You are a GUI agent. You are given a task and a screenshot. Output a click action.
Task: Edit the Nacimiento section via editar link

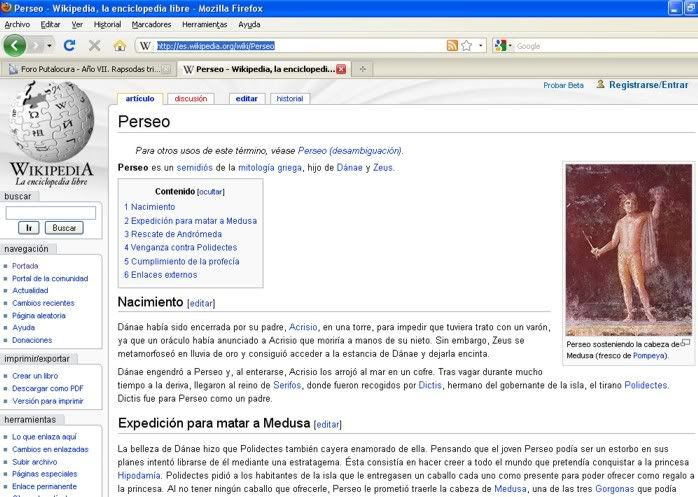tap(201, 303)
